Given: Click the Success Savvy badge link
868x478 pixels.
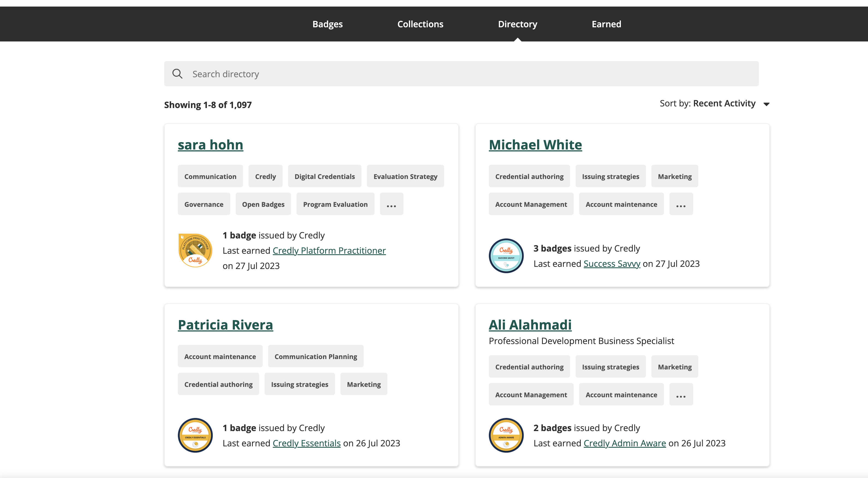Looking at the screenshot, I should pyautogui.click(x=612, y=264).
